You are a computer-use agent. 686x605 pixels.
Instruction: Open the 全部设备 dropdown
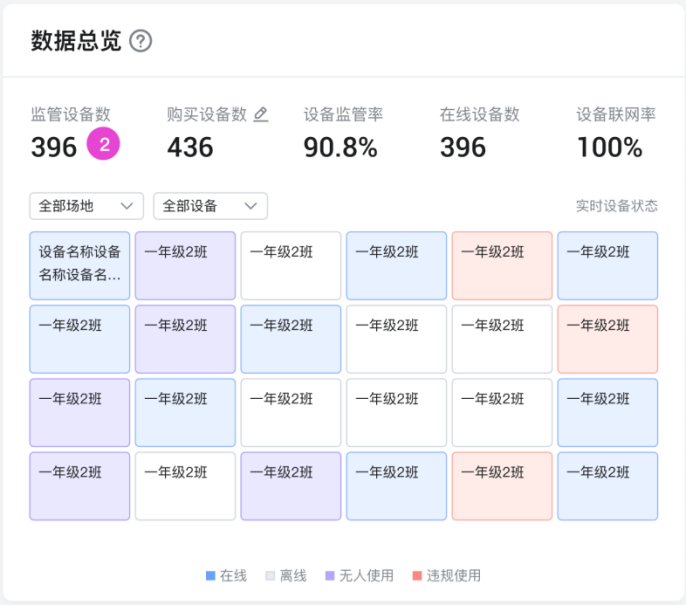[210, 206]
